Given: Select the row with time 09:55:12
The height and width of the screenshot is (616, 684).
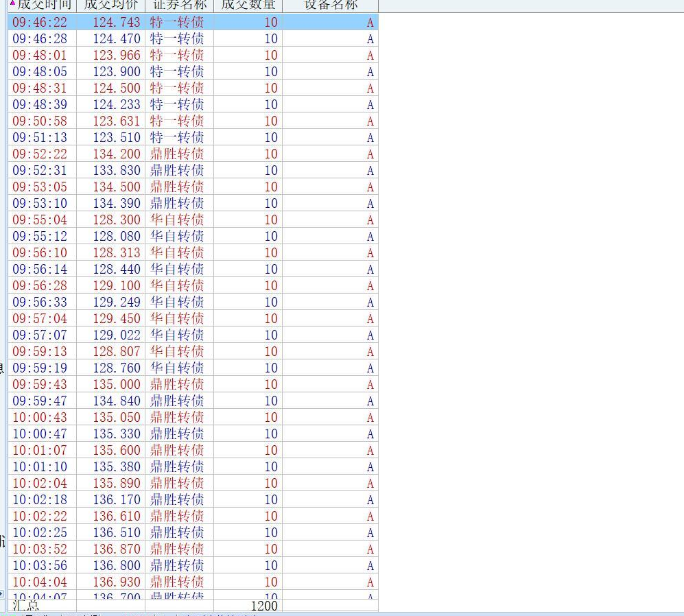Looking at the screenshot, I should (193, 237).
